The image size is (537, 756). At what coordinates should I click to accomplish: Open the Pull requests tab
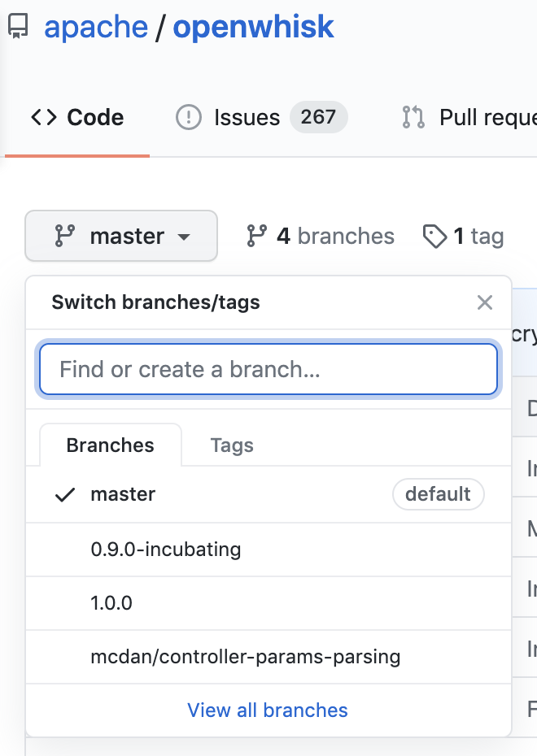469,118
